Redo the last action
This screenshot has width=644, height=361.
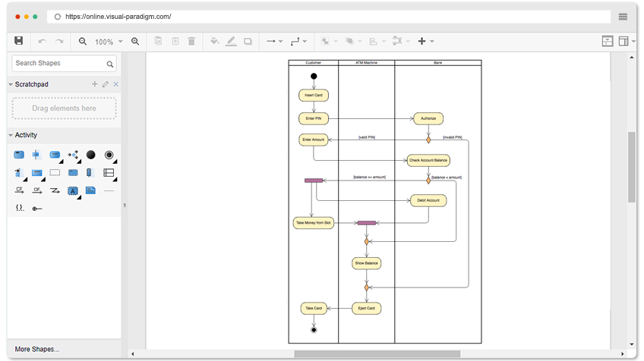pyautogui.click(x=59, y=41)
